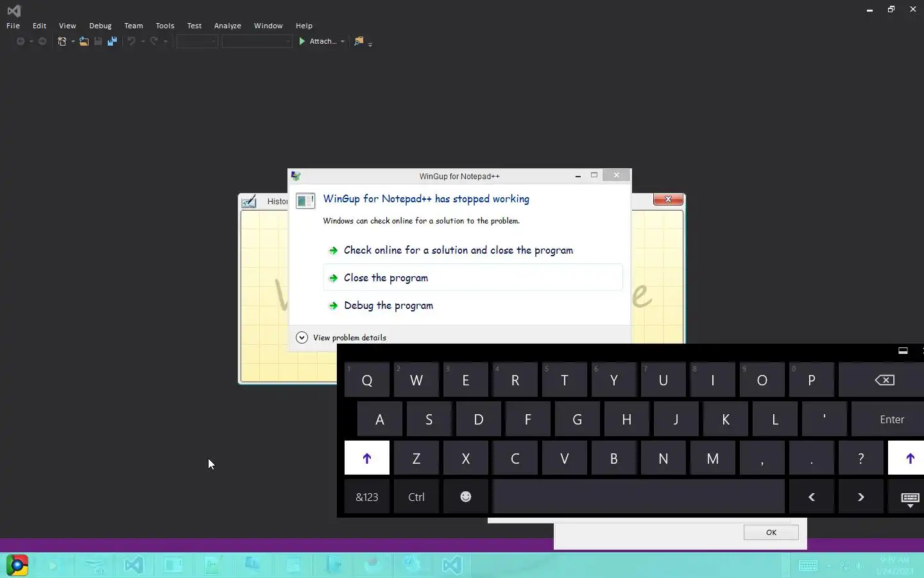Click the touch keyboard dock icon
Viewport: 924px width, 578px height.
click(x=903, y=351)
